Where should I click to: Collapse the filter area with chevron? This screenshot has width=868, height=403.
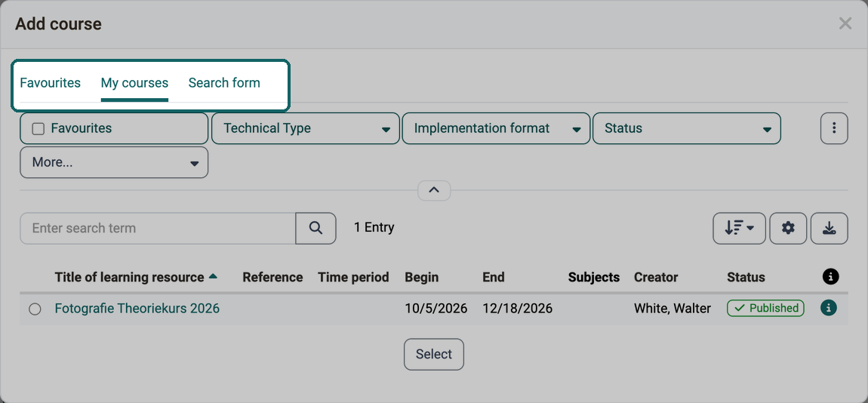point(434,190)
